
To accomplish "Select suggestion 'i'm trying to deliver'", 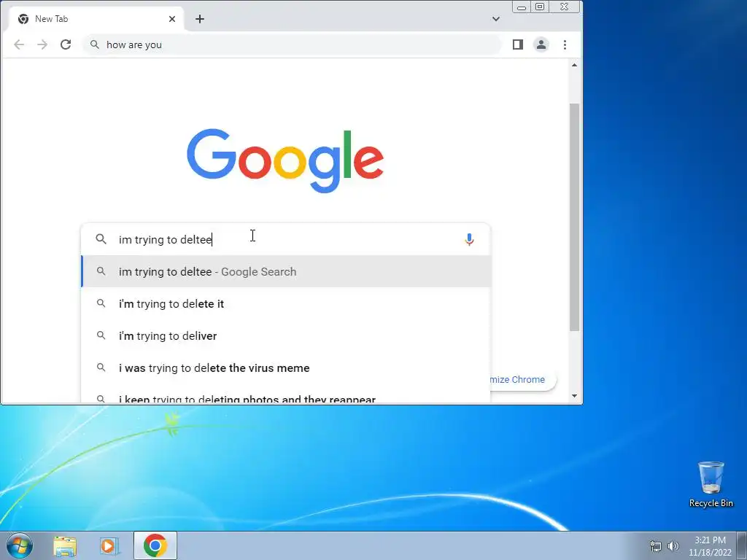I will tap(286, 335).
